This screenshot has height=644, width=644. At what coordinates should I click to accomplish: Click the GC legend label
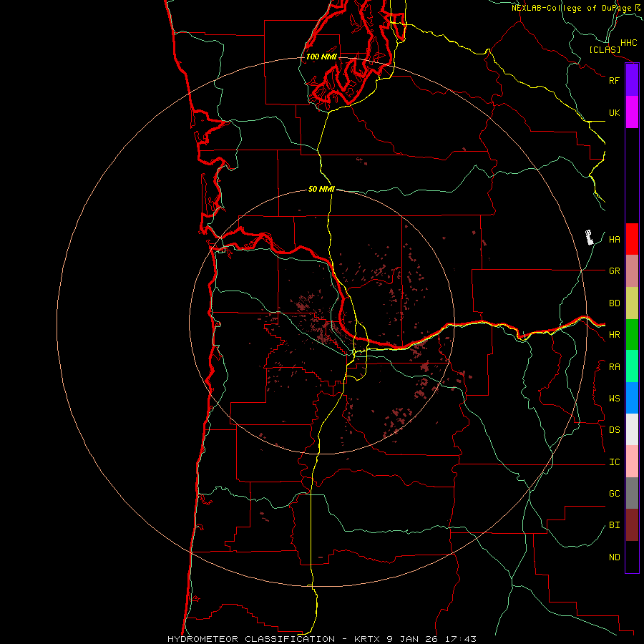click(x=615, y=494)
